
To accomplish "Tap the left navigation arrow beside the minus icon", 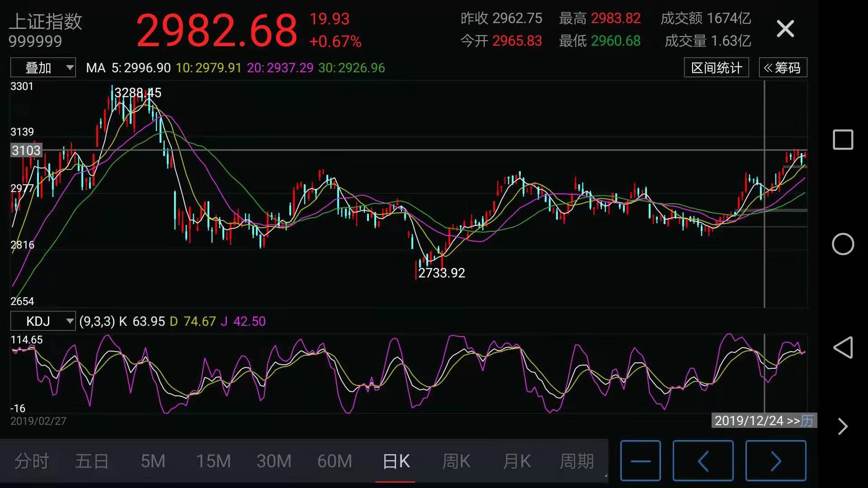I will 703,461.
